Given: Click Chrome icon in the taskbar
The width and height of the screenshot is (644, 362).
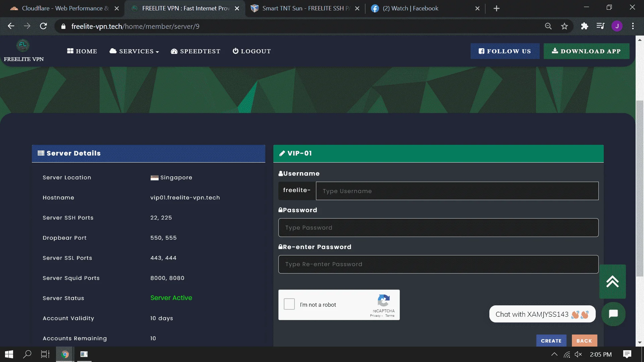Looking at the screenshot, I should [65, 354].
